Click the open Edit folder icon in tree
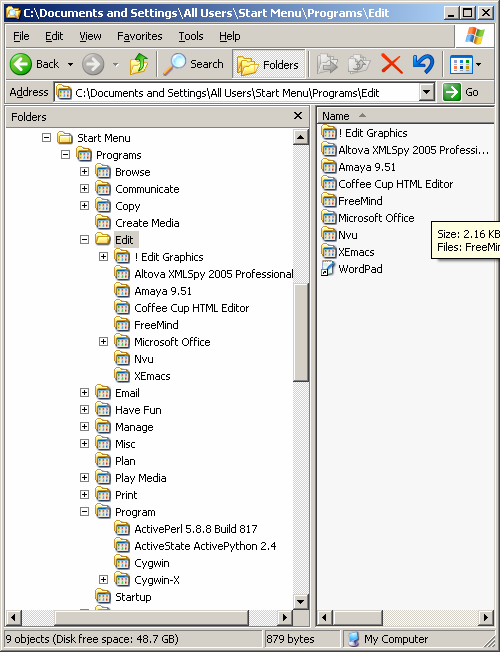The height and width of the screenshot is (652, 500). (x=103, y=240)
